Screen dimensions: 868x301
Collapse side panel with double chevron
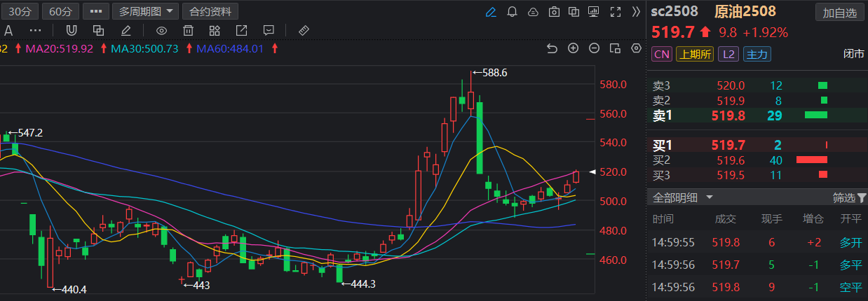click(x=636, y=11)
